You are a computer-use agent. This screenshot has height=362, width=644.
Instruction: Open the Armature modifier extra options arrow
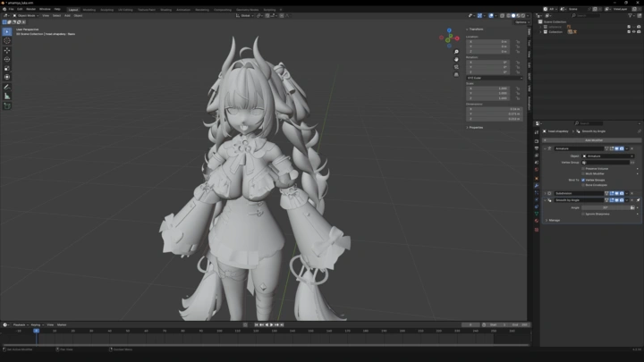[x=627, y=148]
